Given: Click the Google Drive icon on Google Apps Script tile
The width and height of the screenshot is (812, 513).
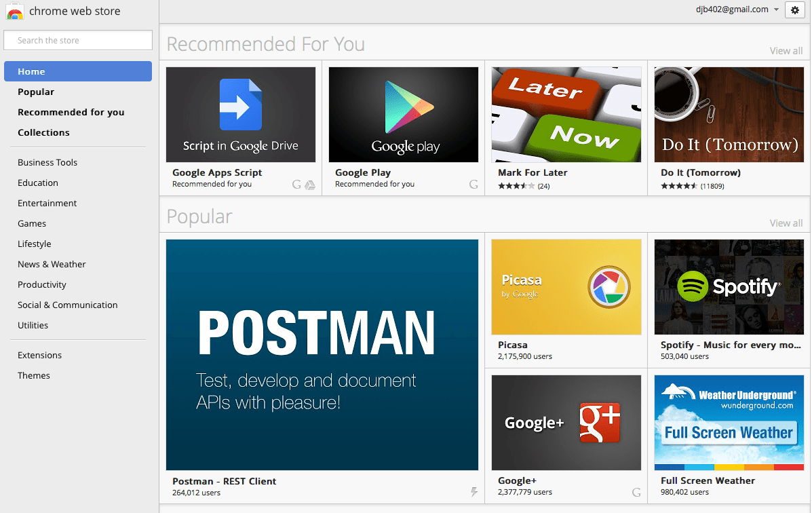Looking at the screenshot, I should (311, 184).
